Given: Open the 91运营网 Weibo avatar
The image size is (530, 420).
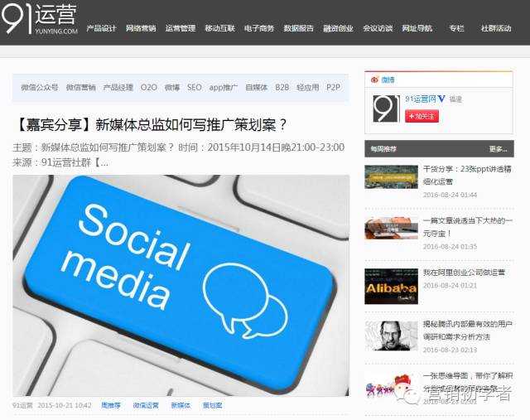Looking at the screenshot, I should 386,109.
